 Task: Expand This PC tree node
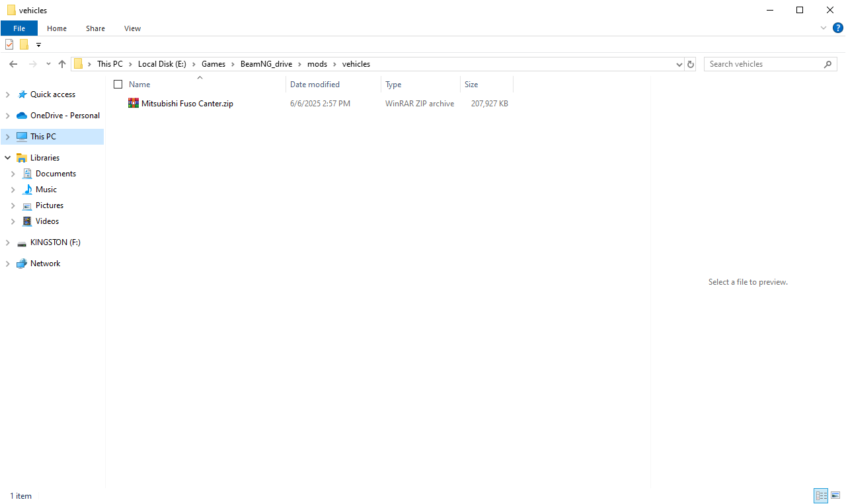point(8,137)
